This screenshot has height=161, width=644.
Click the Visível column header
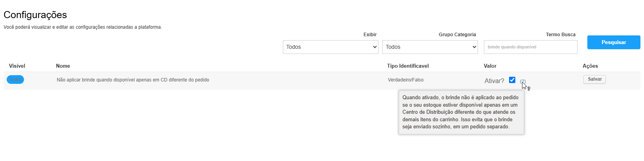click(x=17, y=66)
